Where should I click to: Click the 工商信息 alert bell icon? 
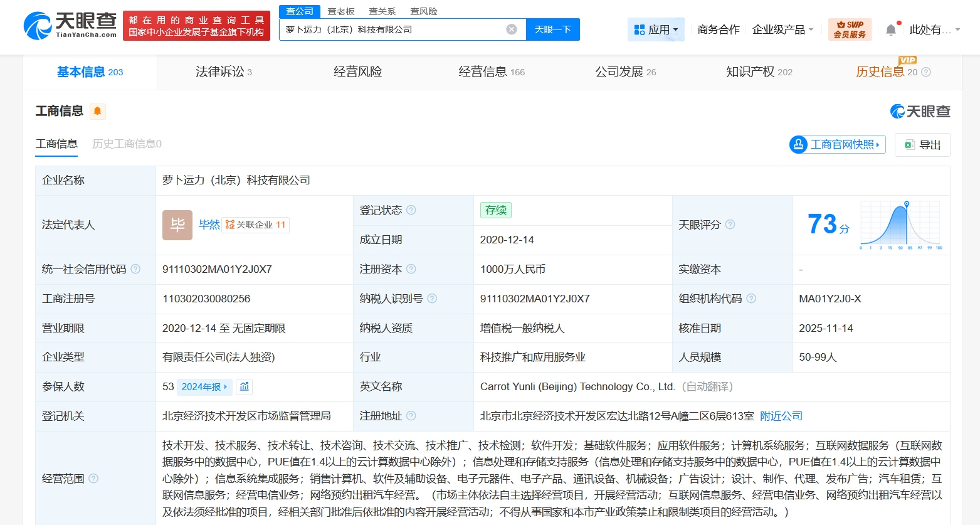[x=97, y=111]
